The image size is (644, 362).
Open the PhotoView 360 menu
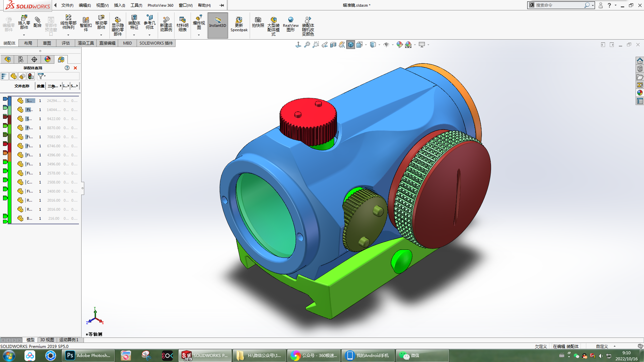(x=160, y=5)
